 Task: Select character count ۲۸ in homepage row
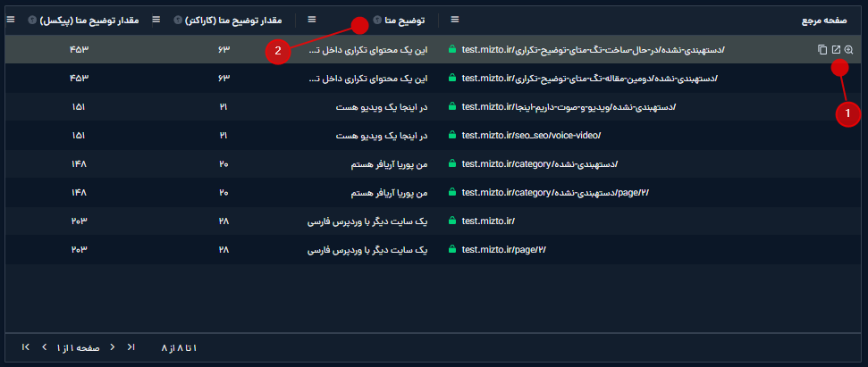tap(223, 221)
